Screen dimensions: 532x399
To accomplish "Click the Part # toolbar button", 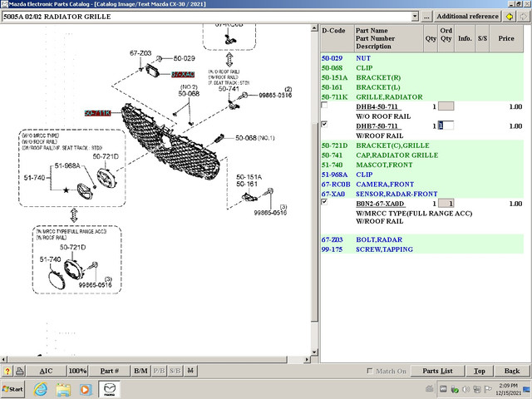I will 109,371.
